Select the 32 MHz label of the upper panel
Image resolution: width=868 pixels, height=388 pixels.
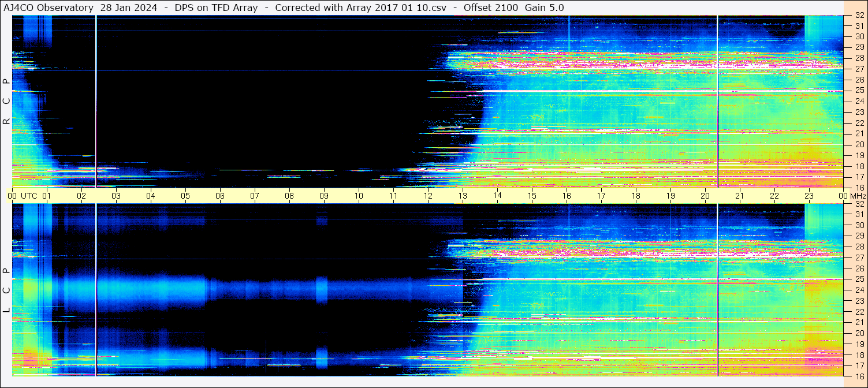pos(859,16)
